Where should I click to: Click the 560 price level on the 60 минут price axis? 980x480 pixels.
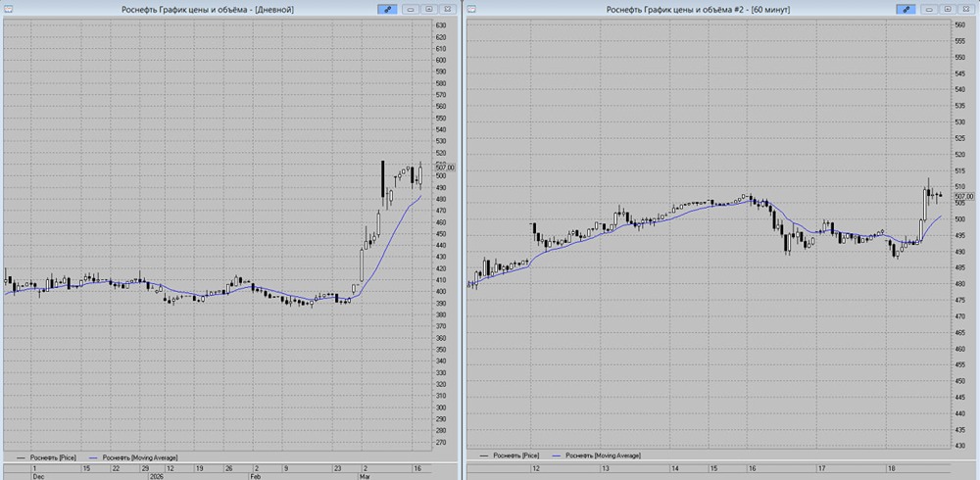tap(959, 25)
